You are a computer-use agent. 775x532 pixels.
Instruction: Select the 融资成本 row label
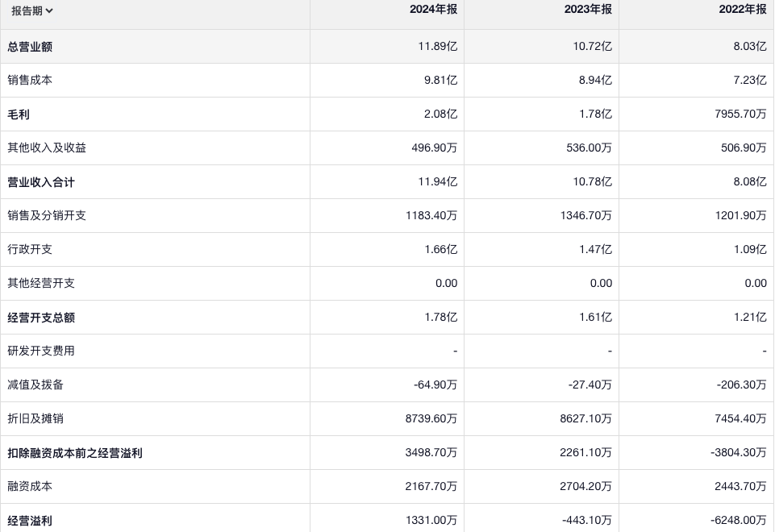pos(31,487)
